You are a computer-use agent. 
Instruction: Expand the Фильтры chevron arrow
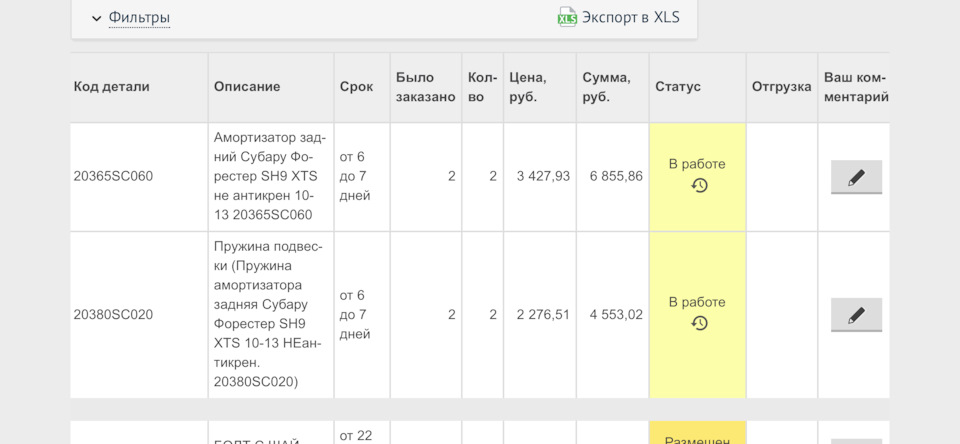click(x=96, y=18)
